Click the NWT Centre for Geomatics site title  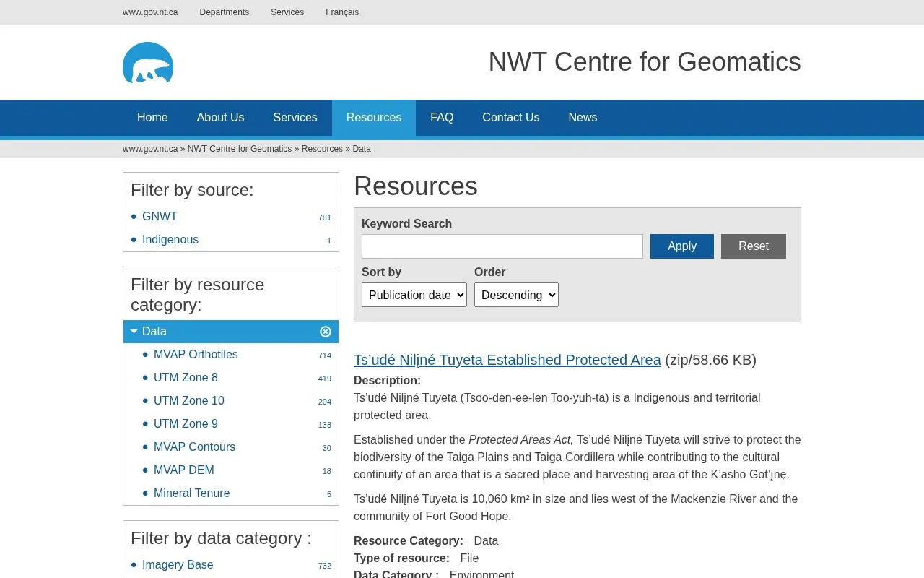645,62
